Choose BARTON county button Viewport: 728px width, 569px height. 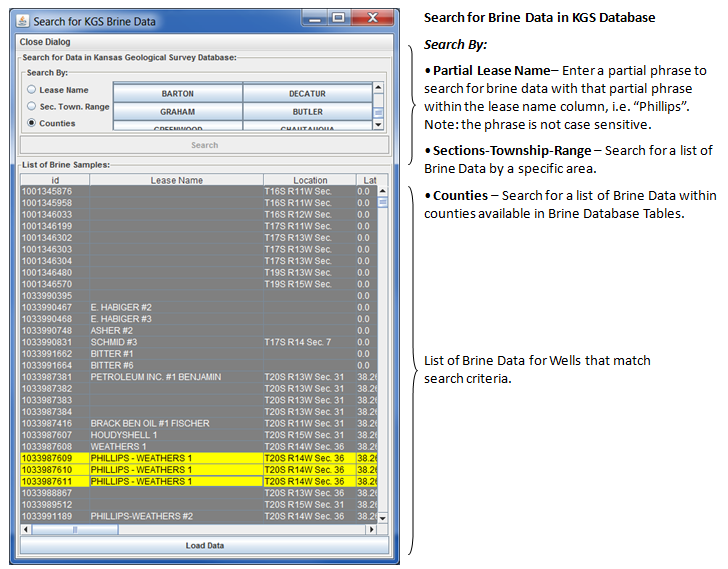pos(178,93)
